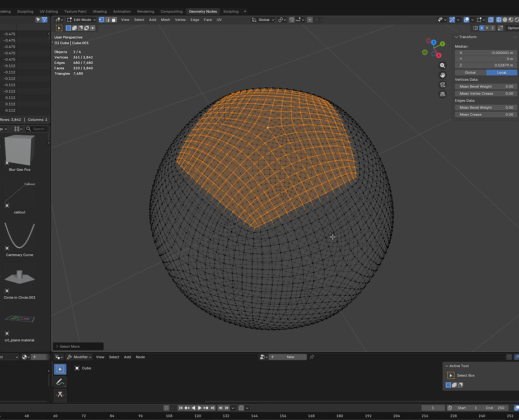Switch transform to Global
519x420 pixels.
click(470, 72)
